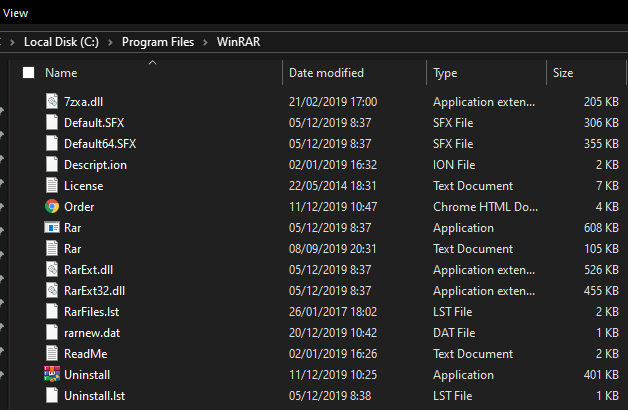Click the Uninstall application icon
The height and width of the screenshot is (410, 628).
click(x=53, y=374)
